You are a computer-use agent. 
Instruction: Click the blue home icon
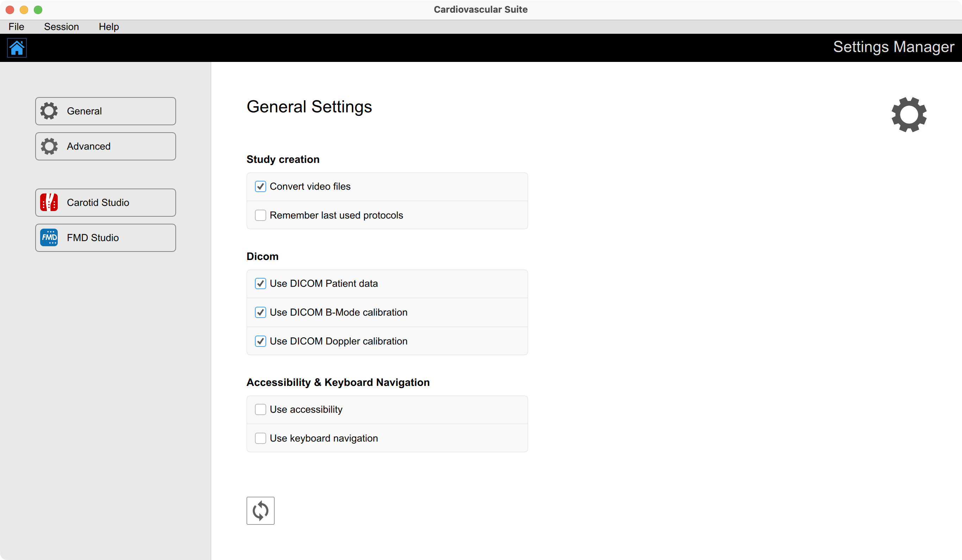[17, 48]
